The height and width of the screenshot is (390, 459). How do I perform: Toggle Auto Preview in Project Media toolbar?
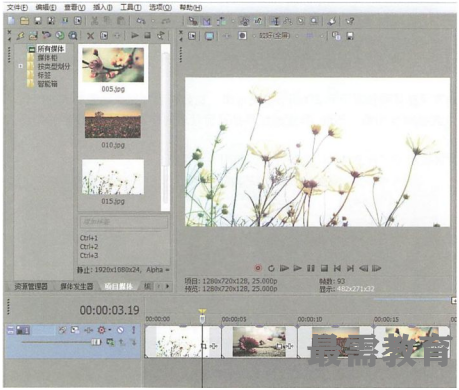click(x=161, y=35)
